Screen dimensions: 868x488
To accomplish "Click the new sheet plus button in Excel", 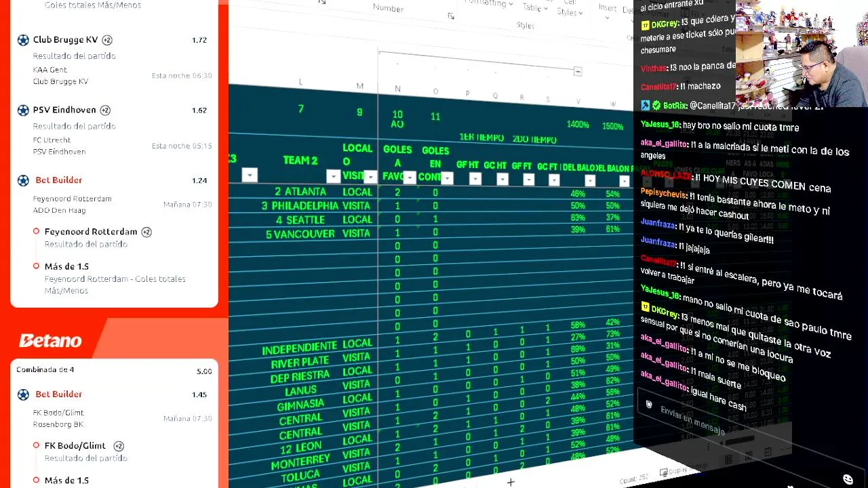I will [511, 482].
